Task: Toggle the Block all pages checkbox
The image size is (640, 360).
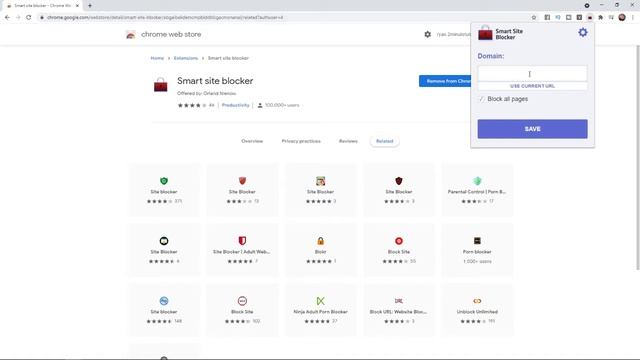Action: tap(482, 99)
